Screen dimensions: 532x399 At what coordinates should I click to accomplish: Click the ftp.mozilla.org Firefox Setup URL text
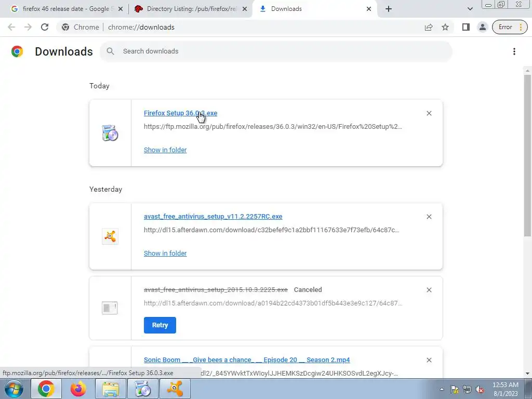(273, 127)
